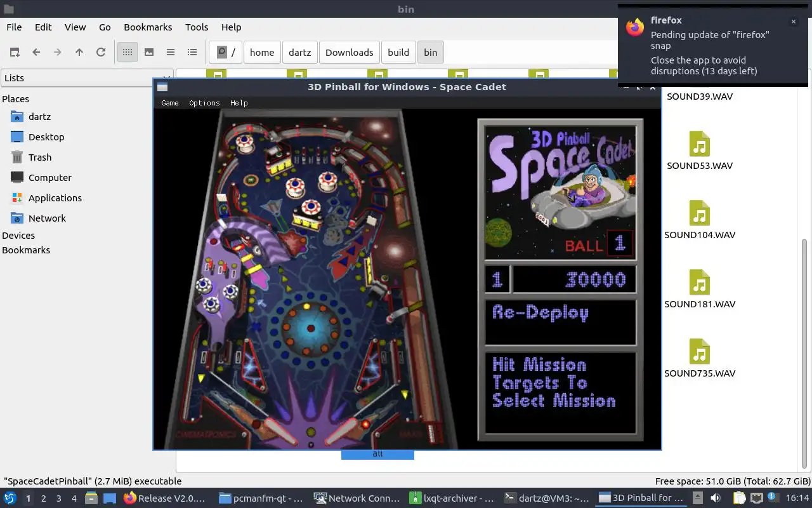Open the Go menu in the file manager
The height and width of the screenshot is (508, 812).
(105, 27)
